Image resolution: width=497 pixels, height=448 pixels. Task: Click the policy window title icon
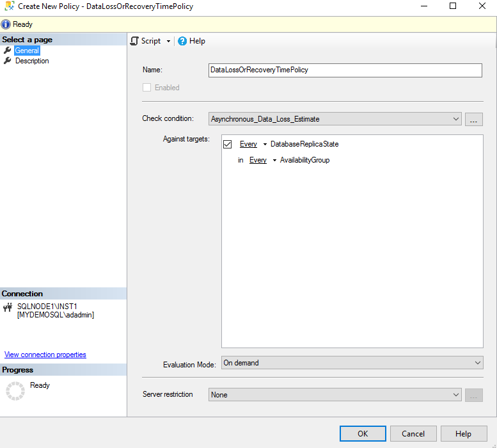tap(10, 6)
